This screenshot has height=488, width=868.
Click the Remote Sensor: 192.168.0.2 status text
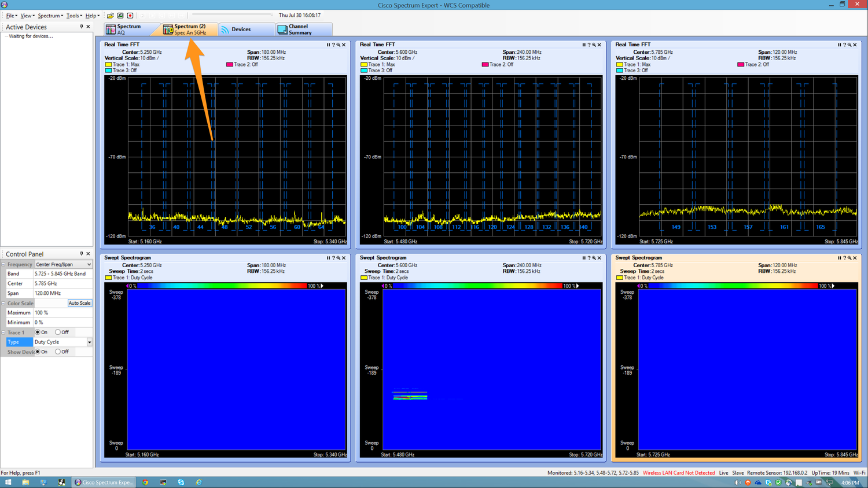(777, 473)
